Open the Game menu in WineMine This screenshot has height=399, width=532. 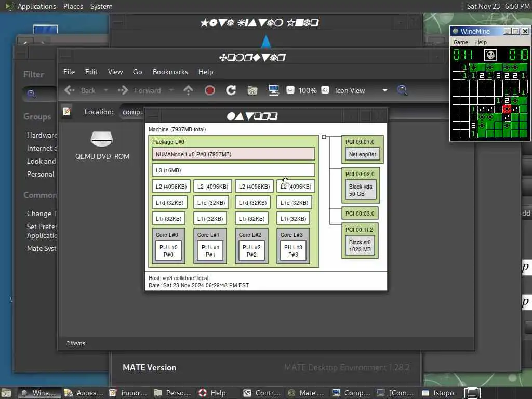pyautogui.click(x=460, y=42)
